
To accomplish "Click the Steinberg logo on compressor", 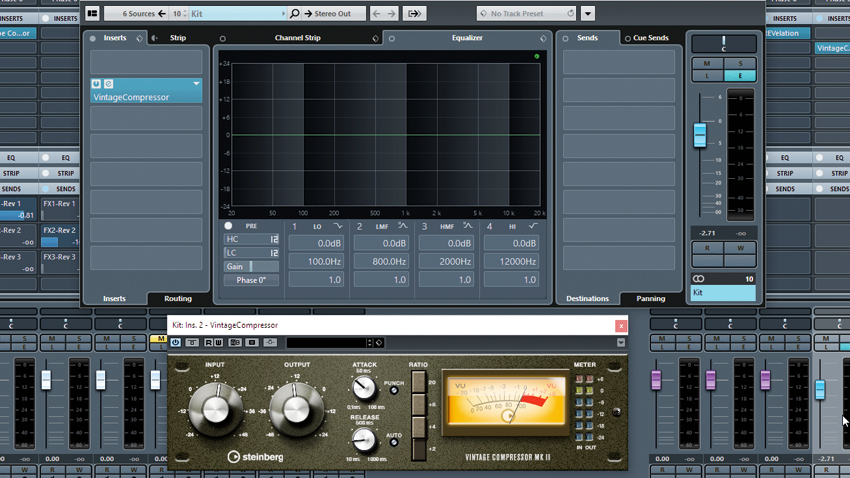I will tap(255, 457).
